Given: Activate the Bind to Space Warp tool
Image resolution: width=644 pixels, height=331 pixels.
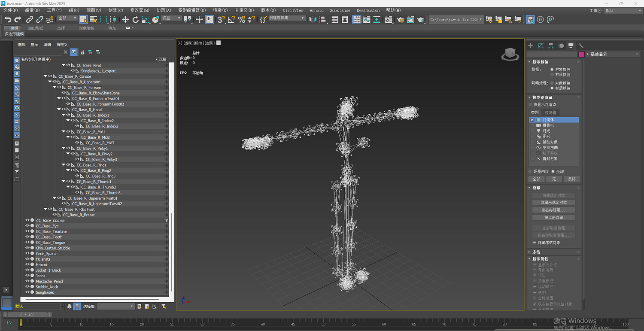Looking at the screenshot, I should tap(50, 19).
